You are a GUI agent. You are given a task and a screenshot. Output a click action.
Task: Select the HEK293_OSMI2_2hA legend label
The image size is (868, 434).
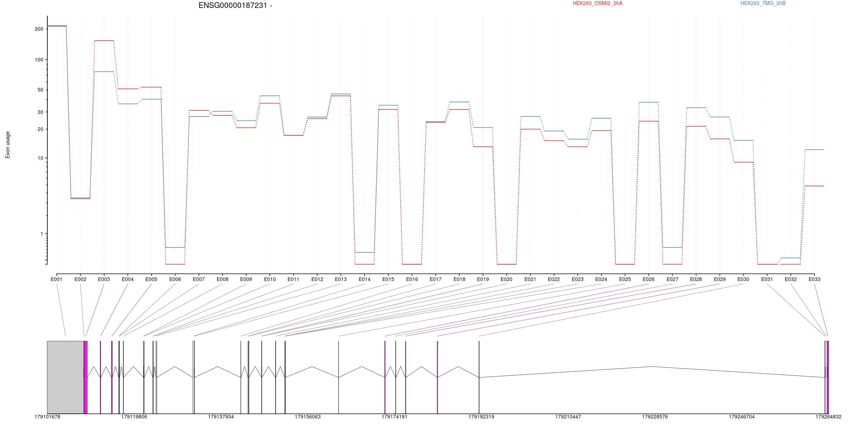click(597, 3)
